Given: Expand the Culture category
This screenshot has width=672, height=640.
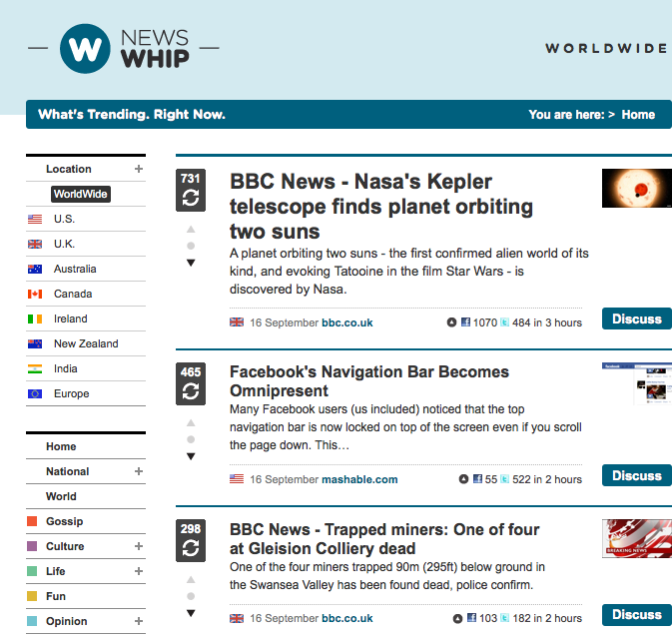Looking at the screenshot, I should pyautogui.click(x=139, y=546).
